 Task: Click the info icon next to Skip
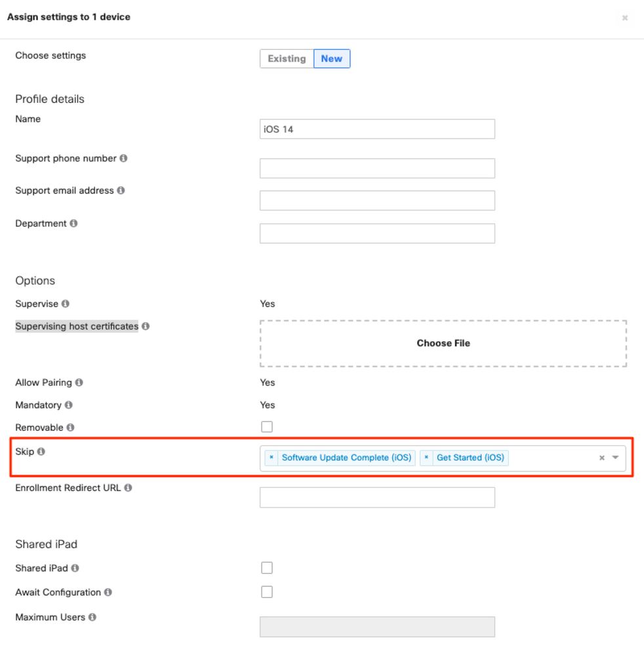(41, 452)
